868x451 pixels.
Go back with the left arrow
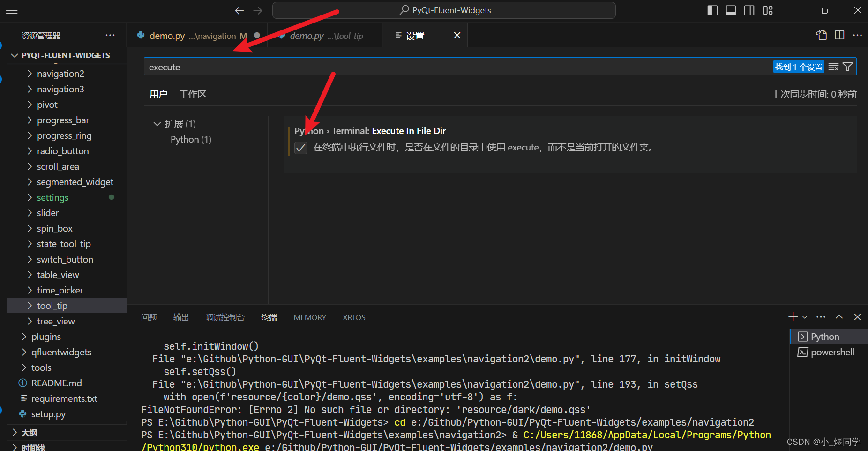coord(239,10)
